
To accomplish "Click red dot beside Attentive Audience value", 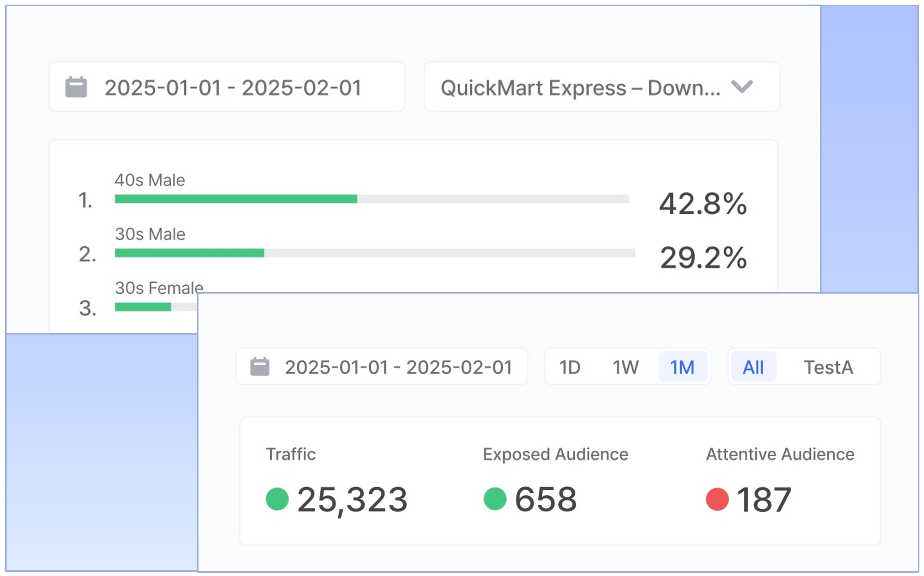I will tap(717, 499).
